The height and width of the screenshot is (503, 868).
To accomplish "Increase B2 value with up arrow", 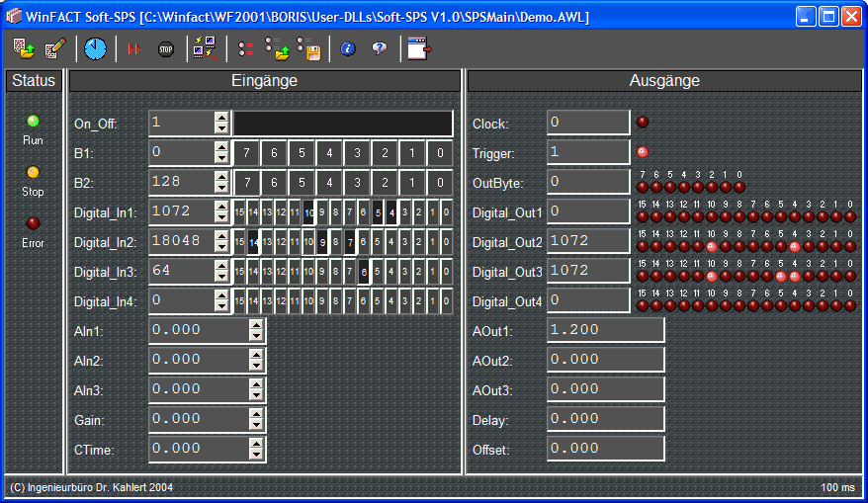I will click(x=221, y=176).
